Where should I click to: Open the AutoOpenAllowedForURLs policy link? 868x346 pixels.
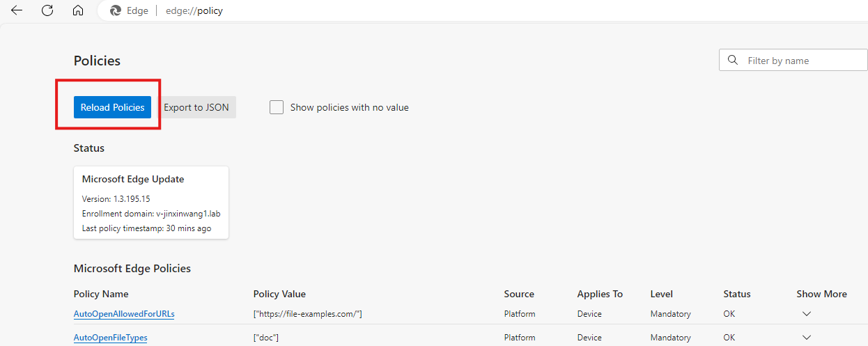tap(124, 314)
